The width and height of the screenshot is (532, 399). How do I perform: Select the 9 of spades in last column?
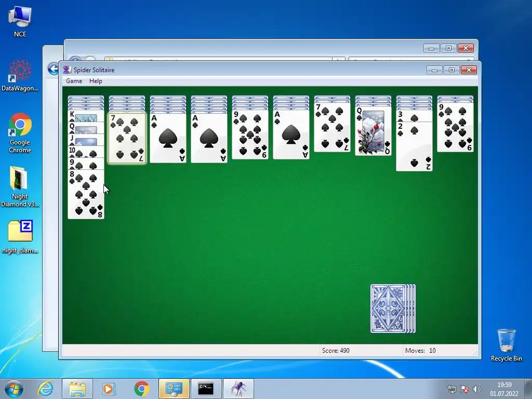pos(455,127)
